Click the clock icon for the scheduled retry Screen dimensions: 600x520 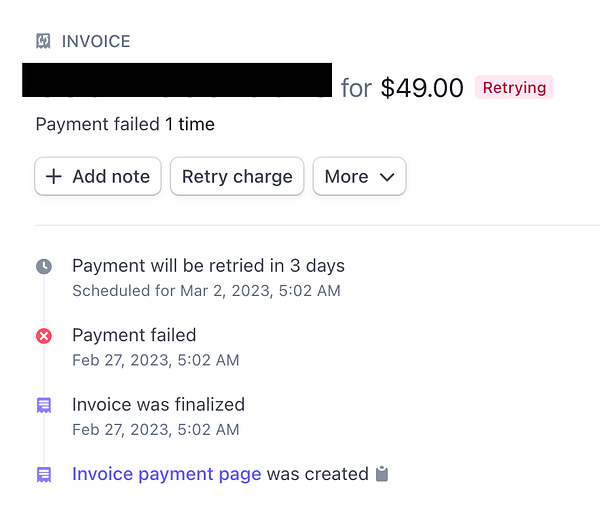point(44,267)
